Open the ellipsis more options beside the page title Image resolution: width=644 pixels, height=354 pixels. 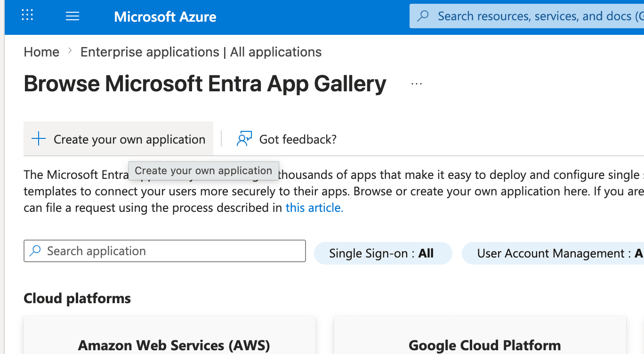[417, 84]
